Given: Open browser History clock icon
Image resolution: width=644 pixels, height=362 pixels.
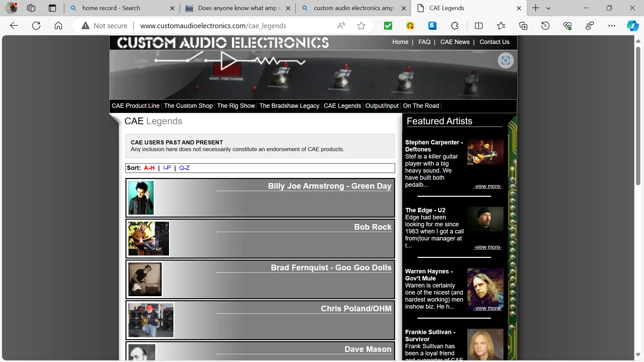Looking at the screenshot, I should pos(545,26).
